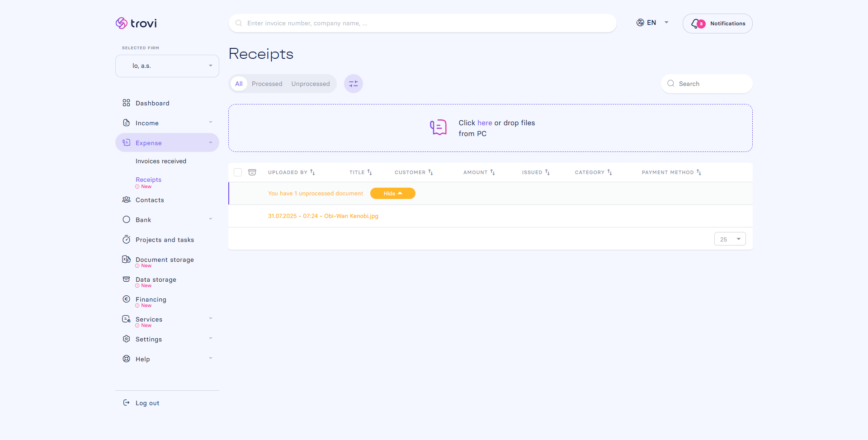
Task: Click the Help lifebuoy icon
Action: point(126,359)
